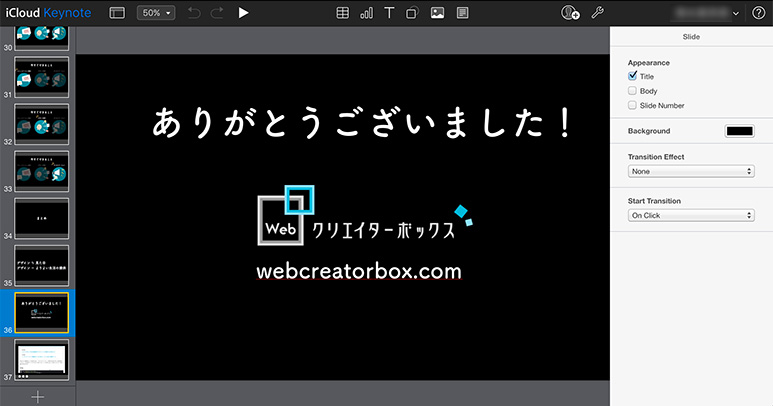Open the wrench tools menu
The height and width of the screenshot is (406, 773).
(597, 13)
